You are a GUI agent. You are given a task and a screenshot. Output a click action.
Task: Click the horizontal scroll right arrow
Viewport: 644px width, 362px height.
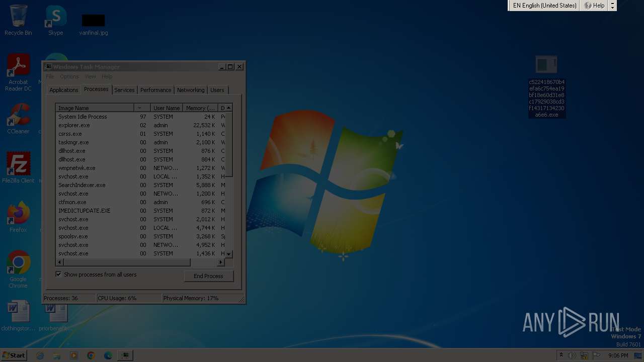click(220, 262)
